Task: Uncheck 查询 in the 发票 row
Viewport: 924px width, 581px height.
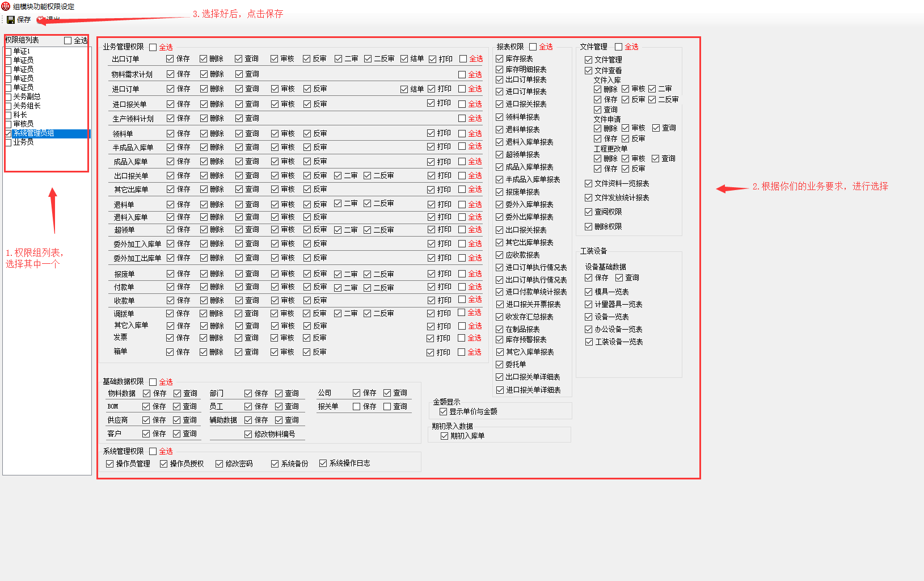Action: 238,338
